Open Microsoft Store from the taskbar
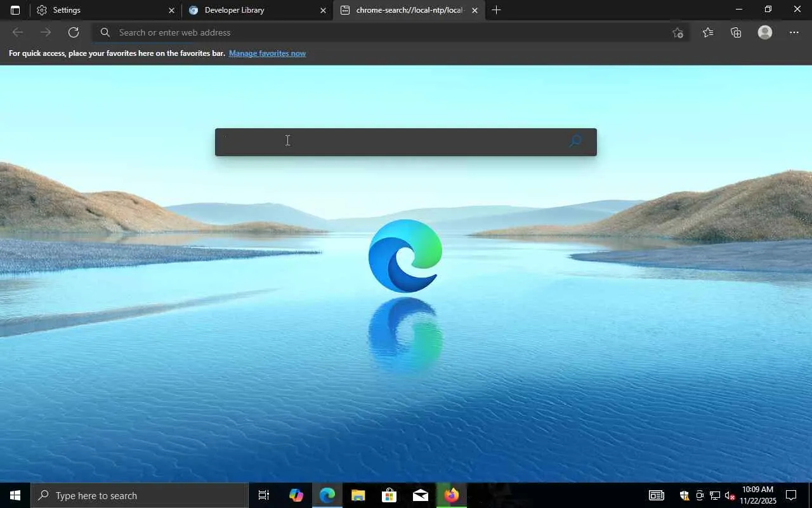 point(390,495)
